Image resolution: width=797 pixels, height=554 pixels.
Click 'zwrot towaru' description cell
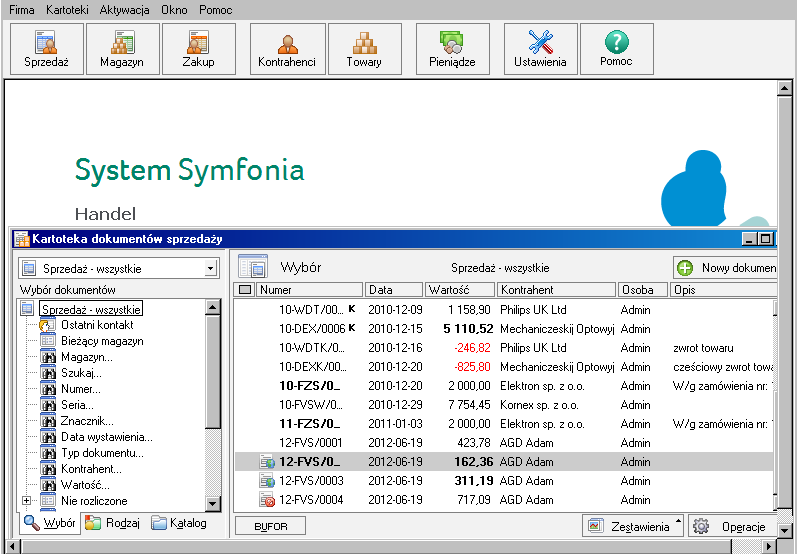point(703,348)
